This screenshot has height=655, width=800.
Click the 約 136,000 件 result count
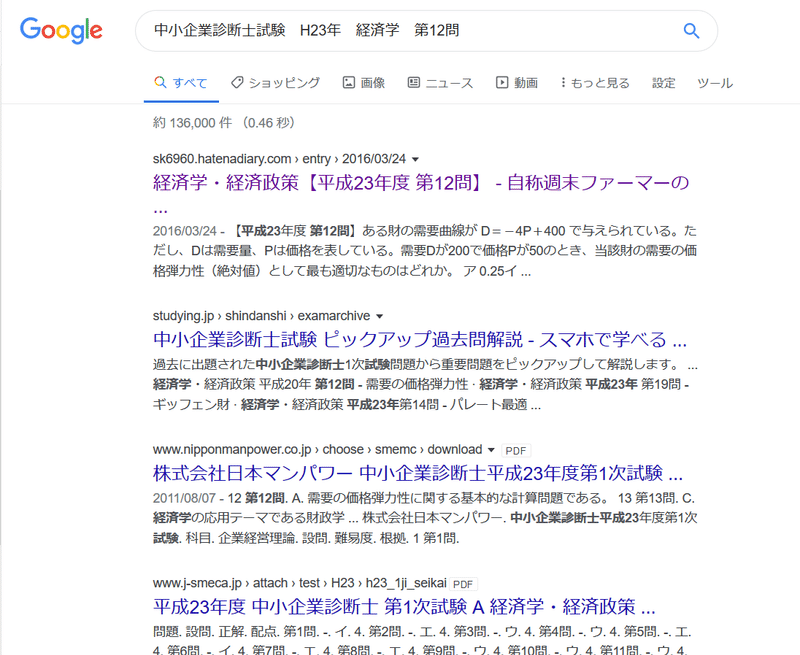click(192, 123)
